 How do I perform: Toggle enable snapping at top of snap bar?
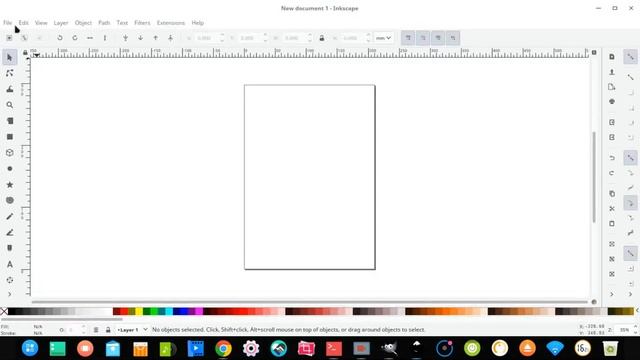pyautogui.click(x=631, y=57)
